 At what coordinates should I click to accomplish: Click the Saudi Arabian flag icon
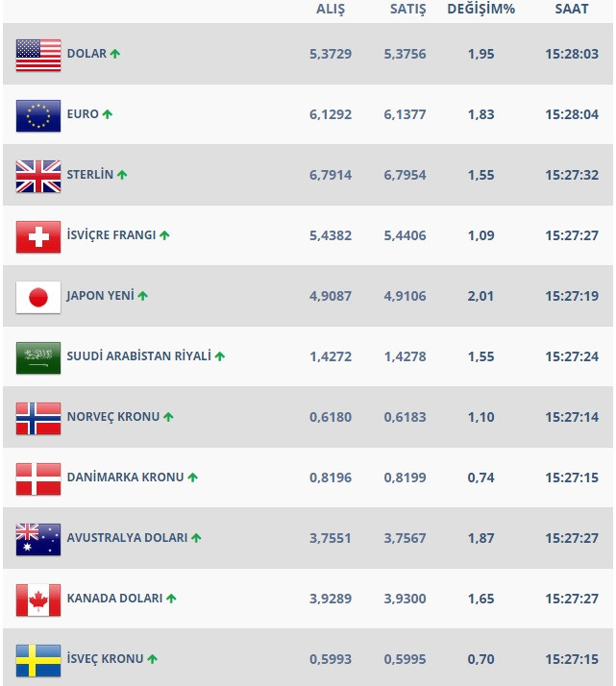[38, 357]
